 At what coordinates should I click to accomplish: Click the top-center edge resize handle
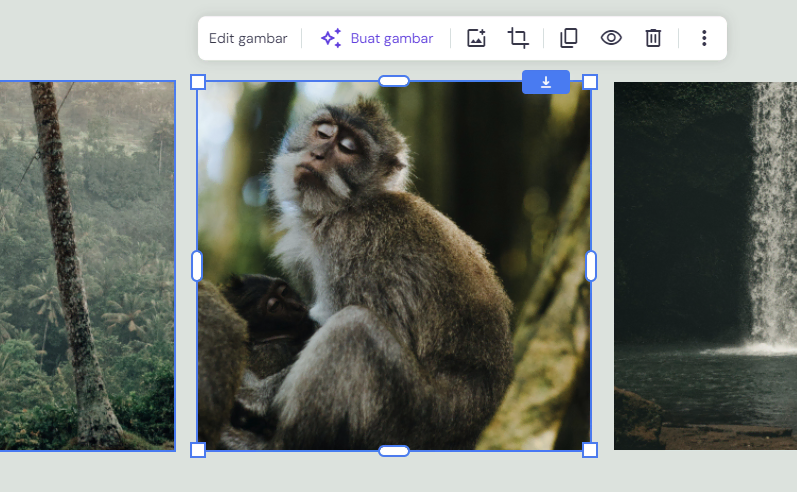394,81
